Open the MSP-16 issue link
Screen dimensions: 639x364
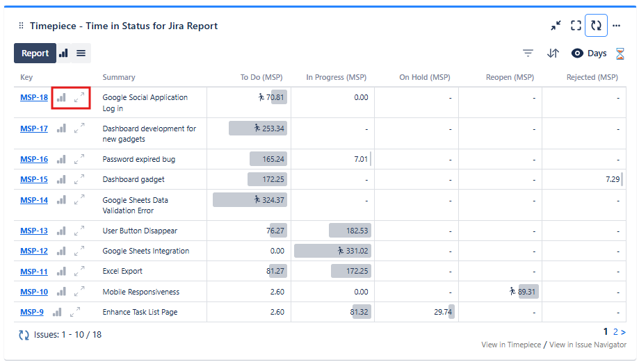click(34, 159)
